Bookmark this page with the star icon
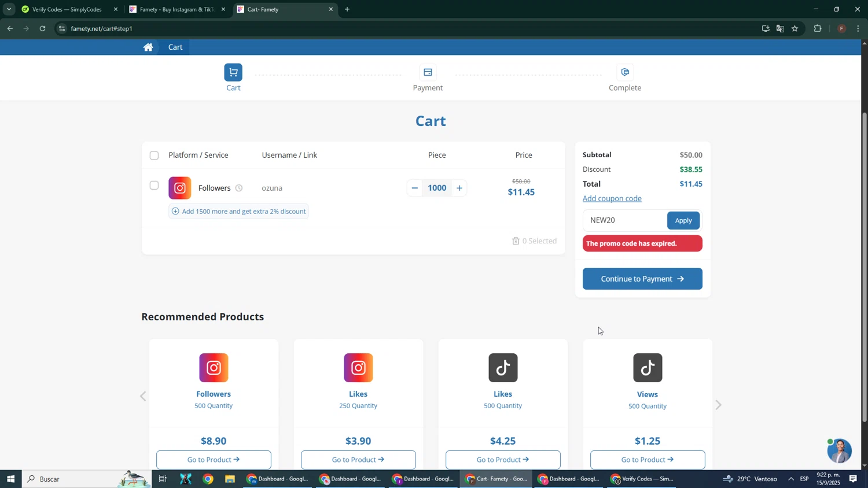 coord(795,28)
